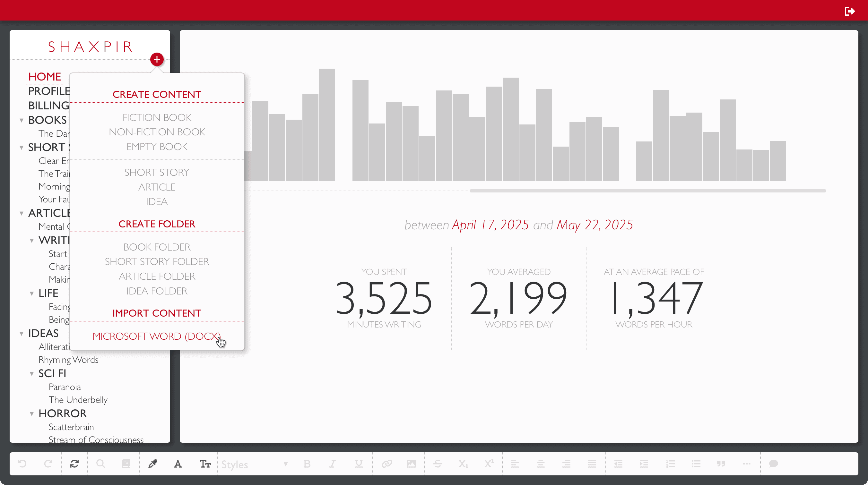Collapse the BOOKS folder triangle
The width and height of the screenshot is (868, 485).
22,120
